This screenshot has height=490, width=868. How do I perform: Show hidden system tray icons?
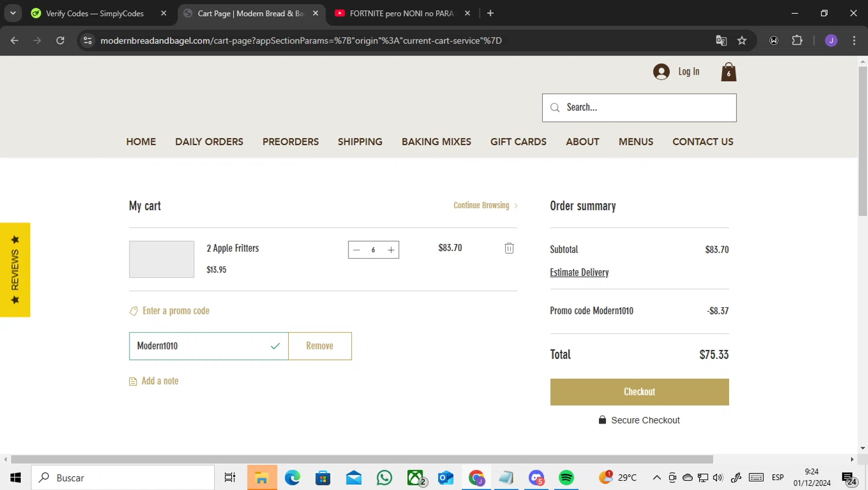tap(656, 477)
